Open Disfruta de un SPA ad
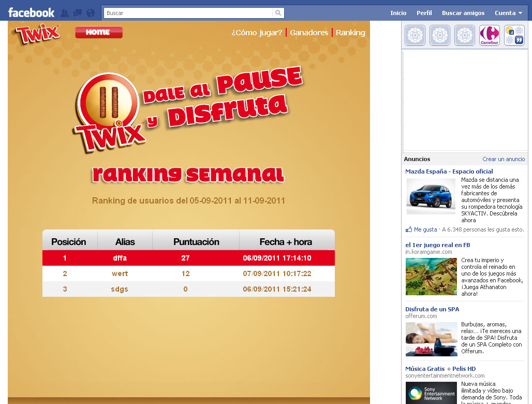532x404 pixels. (432, 309)
